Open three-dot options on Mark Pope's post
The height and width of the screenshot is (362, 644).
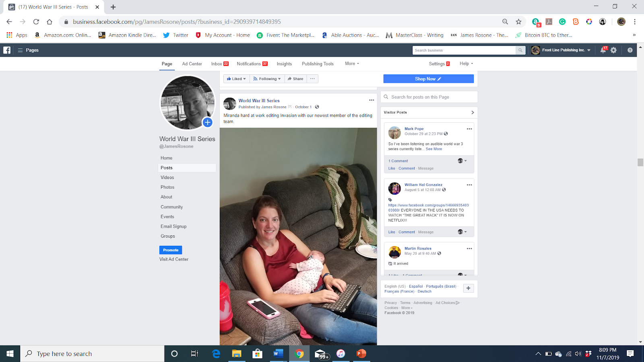[469, 129]
